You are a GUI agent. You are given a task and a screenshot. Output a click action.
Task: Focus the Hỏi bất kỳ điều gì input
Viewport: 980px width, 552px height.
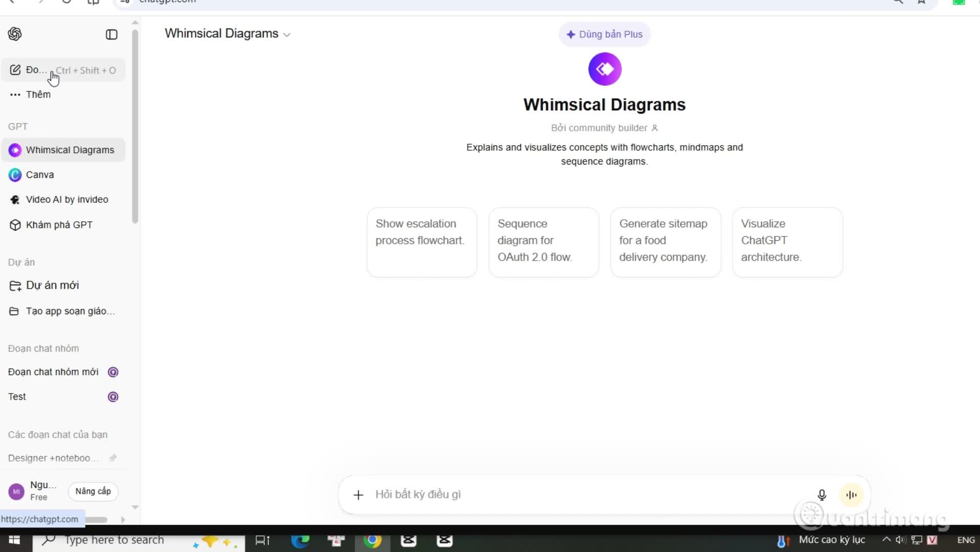point(588,495)
